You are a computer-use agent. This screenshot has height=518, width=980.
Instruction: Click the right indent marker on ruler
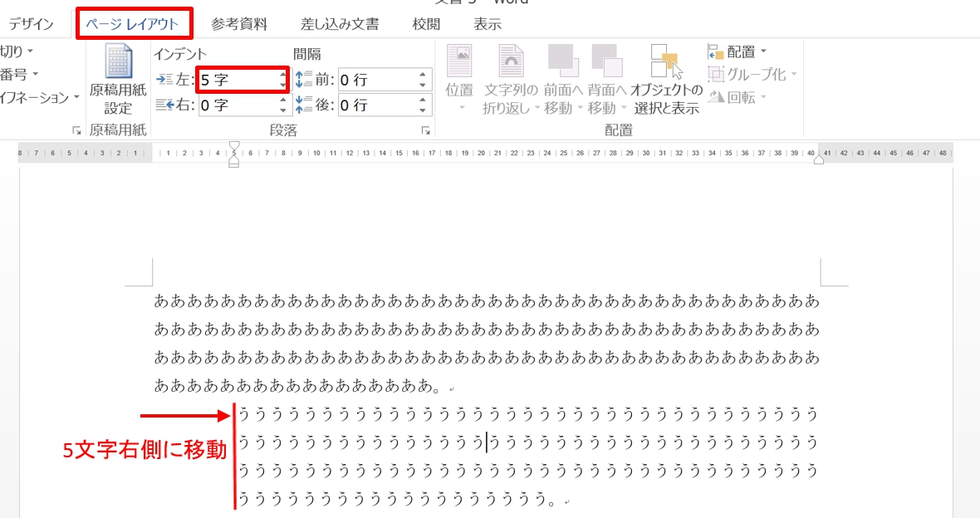coord(819,160)
